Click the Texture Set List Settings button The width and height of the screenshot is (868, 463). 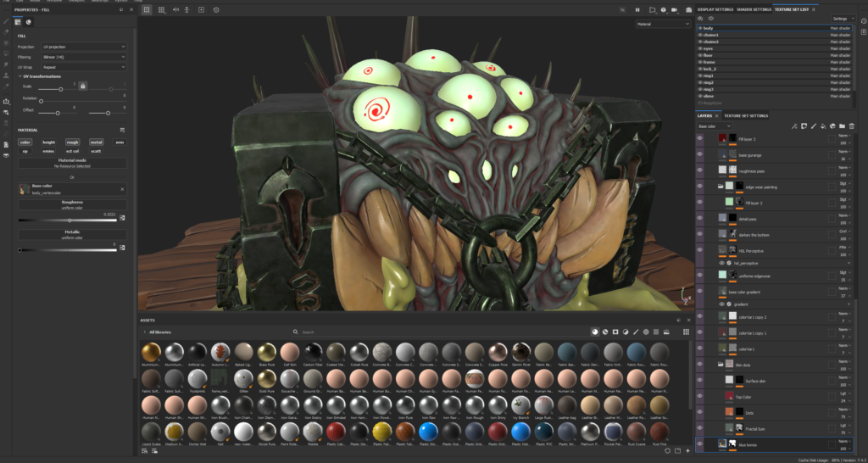(843, 18)
